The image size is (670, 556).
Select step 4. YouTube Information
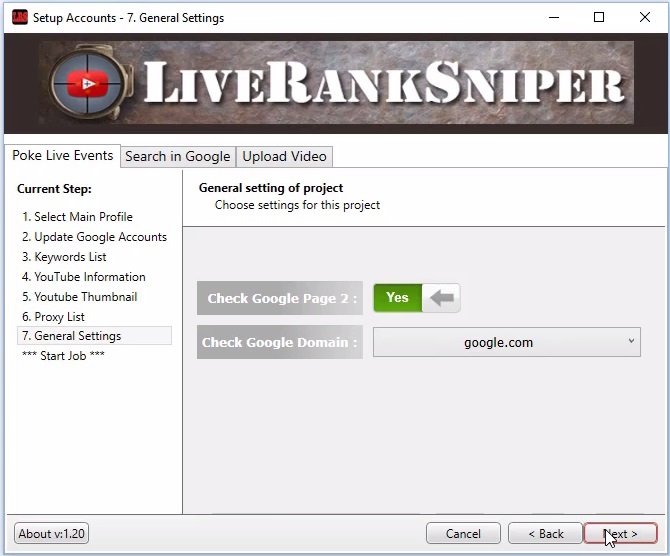coord(84,277)
